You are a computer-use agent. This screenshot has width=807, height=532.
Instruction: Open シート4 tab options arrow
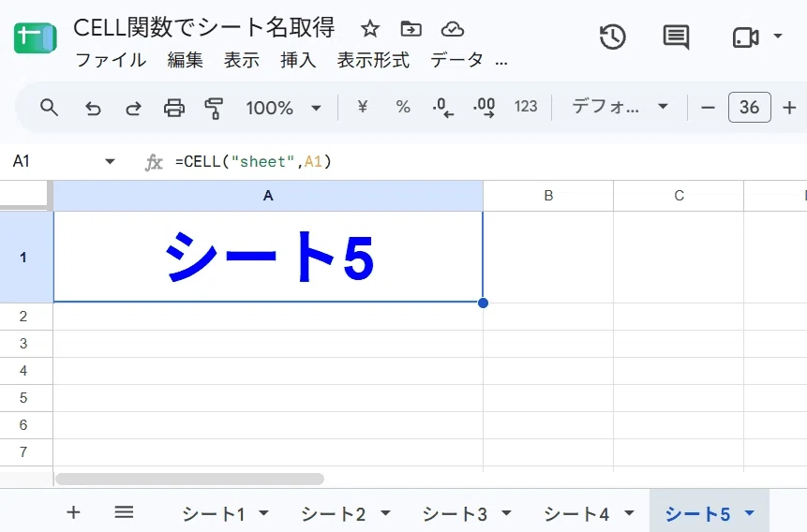629,513
